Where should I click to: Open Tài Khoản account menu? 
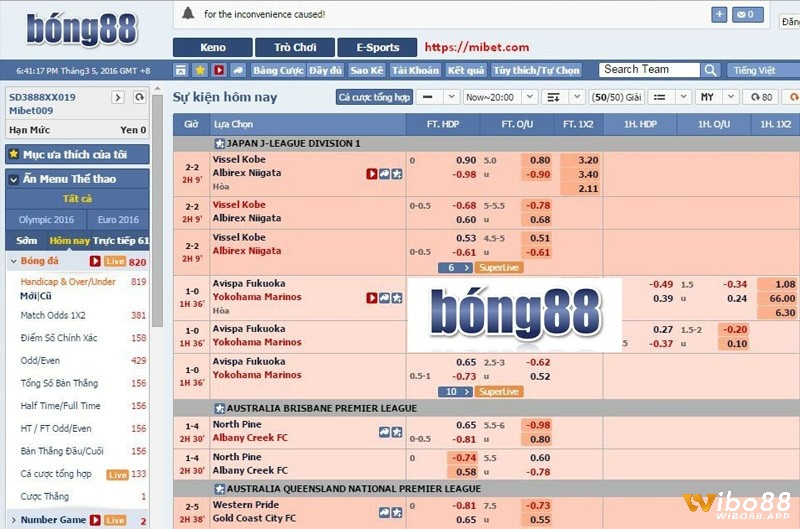click(415, 70)
